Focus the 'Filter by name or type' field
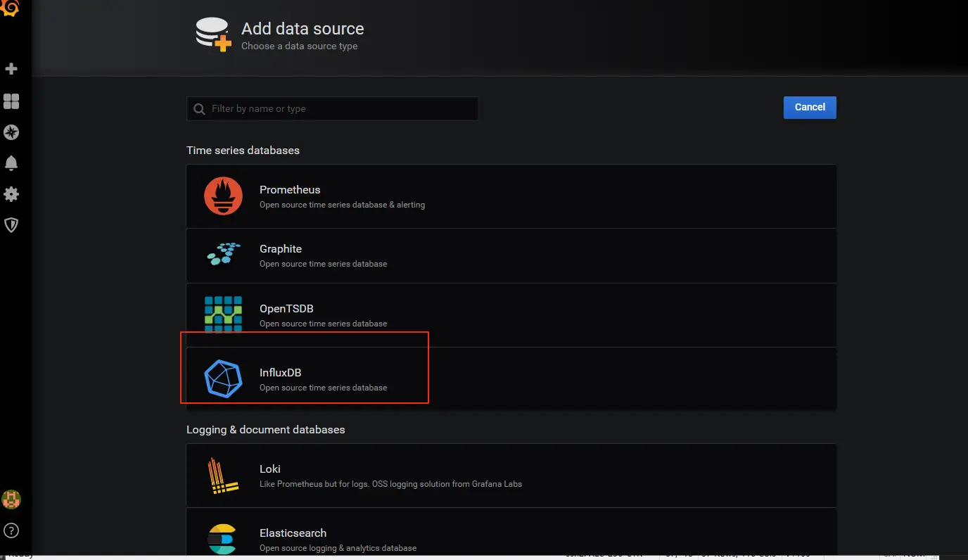This screenshot has height=560, width=968. coord(332,109)
